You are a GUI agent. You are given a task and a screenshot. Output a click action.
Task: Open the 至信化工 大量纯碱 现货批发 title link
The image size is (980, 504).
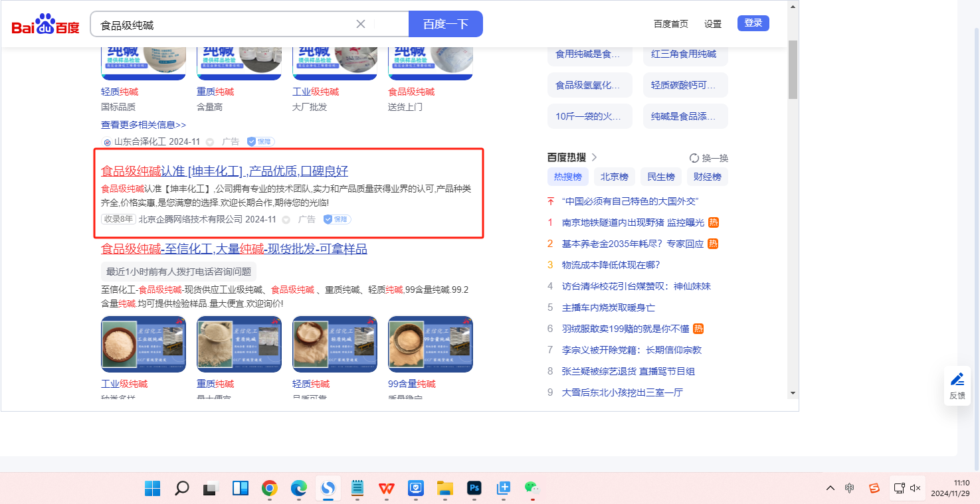(234, 249)
